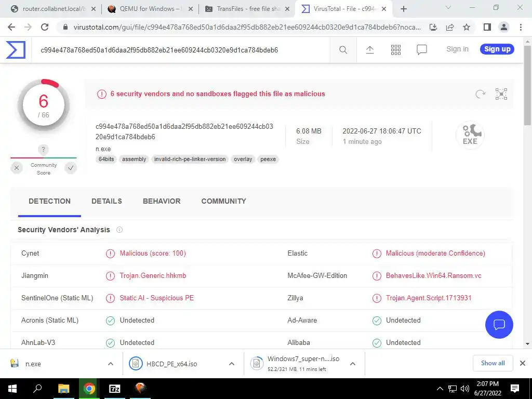
Task: Click the taskbar clock showing 2:07 PM
Action: pos(487,389)
